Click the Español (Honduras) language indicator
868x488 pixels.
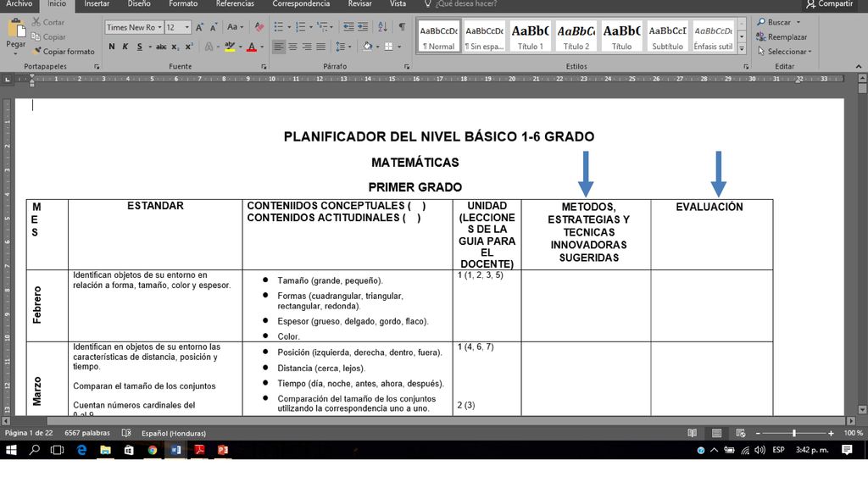point(174,433)
